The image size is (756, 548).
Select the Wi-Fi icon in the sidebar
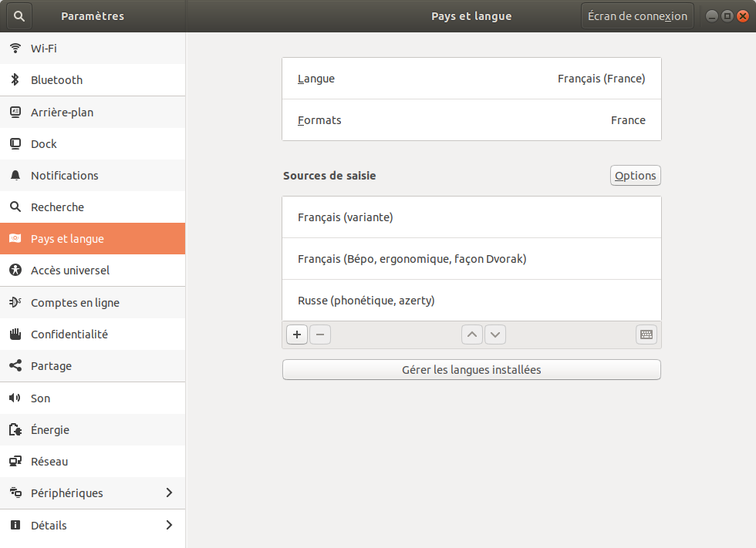click(15, 48)
